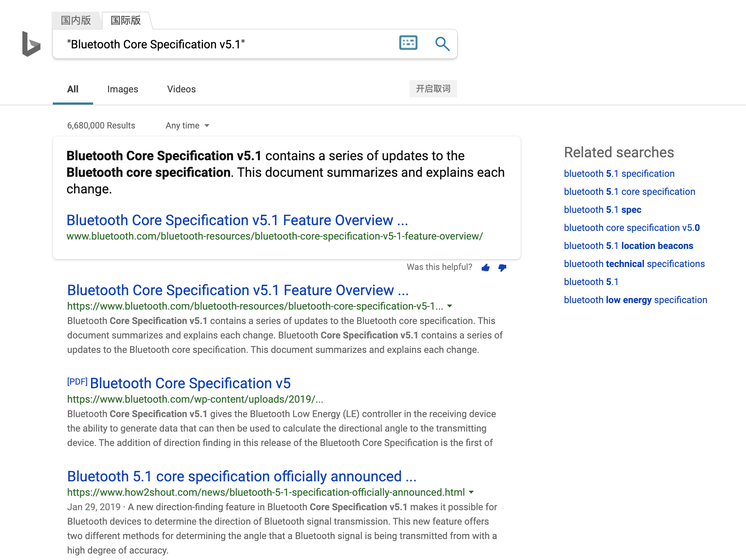Click the Jan 29, 2019 snippet date
The width and height of the screenshot is (746, 560).
tap(94, 507)
